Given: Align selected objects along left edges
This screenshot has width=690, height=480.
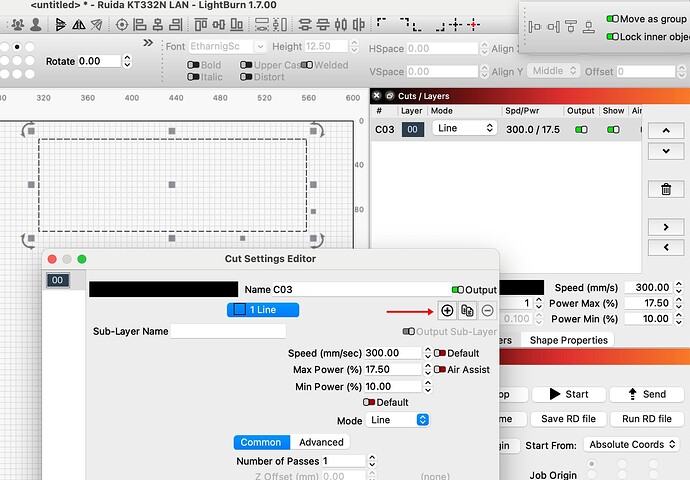Looking at the screenshot, I should coord(139,25).
